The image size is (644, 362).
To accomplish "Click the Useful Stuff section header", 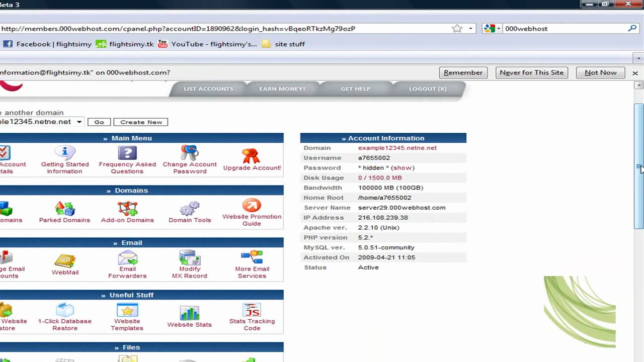I will (x=131, y=295).
